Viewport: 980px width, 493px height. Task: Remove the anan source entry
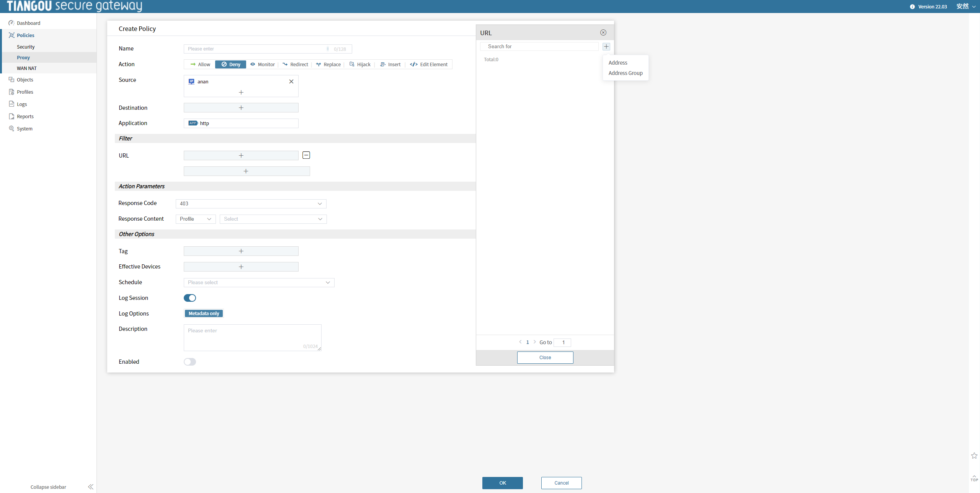(291, 81)
